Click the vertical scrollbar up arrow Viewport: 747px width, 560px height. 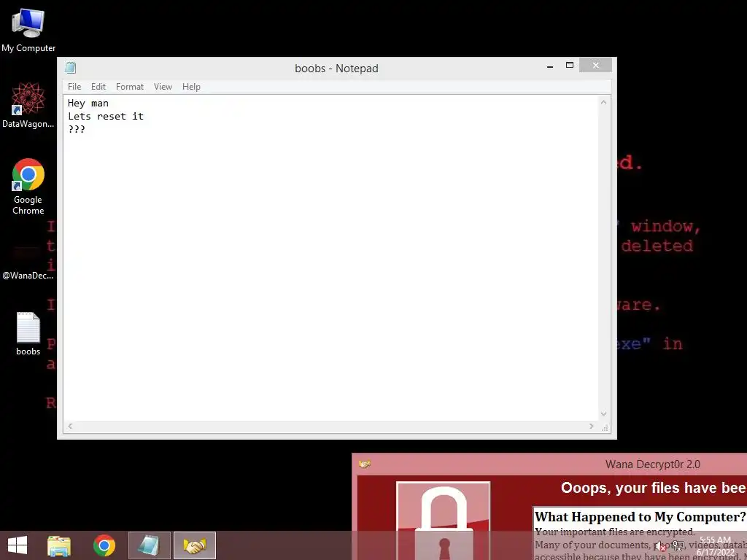603,102
